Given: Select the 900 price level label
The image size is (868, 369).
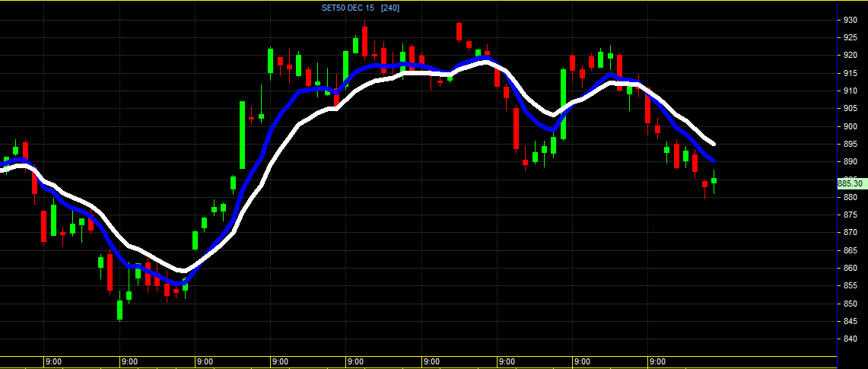Looking at the screenshot, I should pyautogui.click(x=850, y=126).
